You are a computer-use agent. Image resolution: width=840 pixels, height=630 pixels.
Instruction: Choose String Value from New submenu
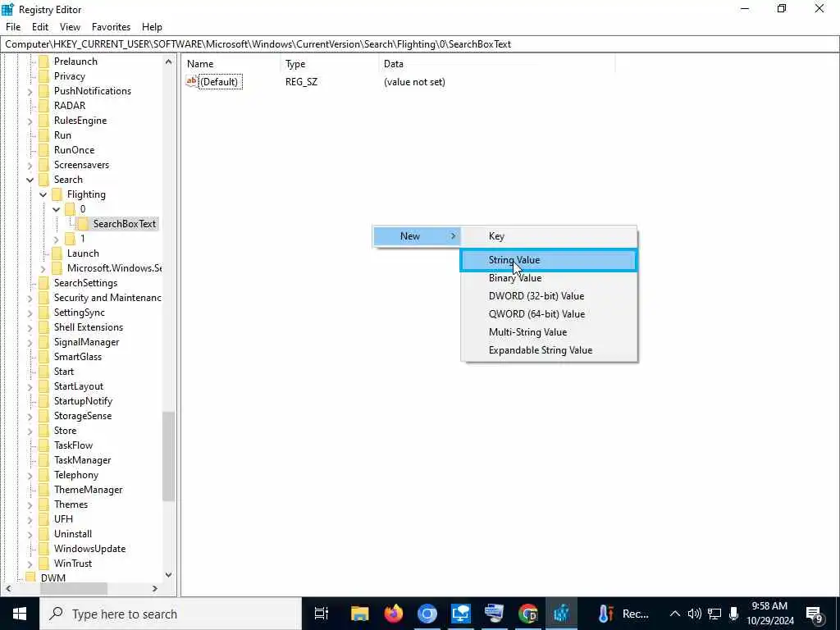pos(549,260)
